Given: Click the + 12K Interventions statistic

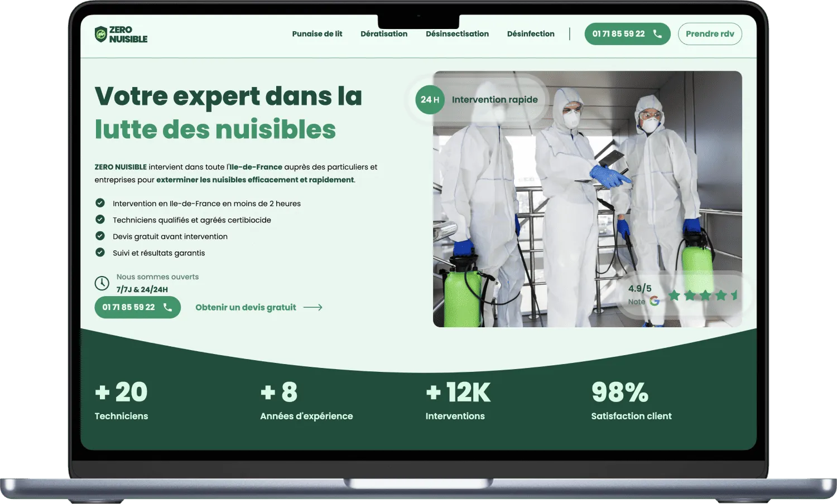Looking at the screenshot, I should [458, 400].
